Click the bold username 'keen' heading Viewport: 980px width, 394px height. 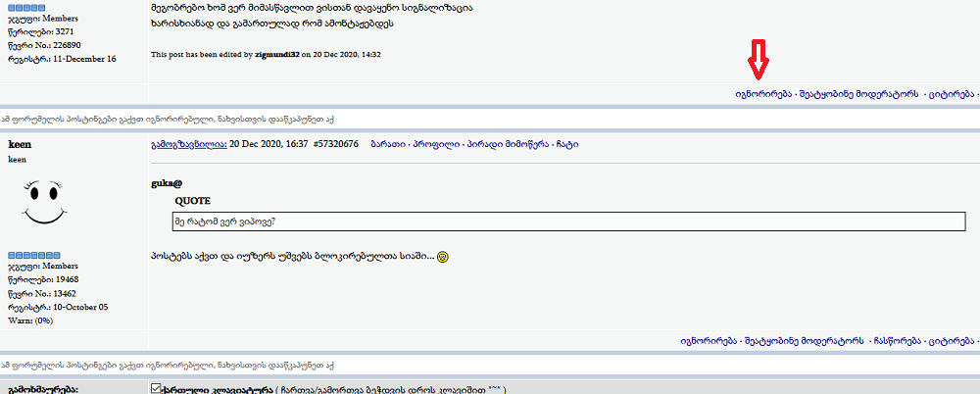pyautogui.click(x=20, y=144)
